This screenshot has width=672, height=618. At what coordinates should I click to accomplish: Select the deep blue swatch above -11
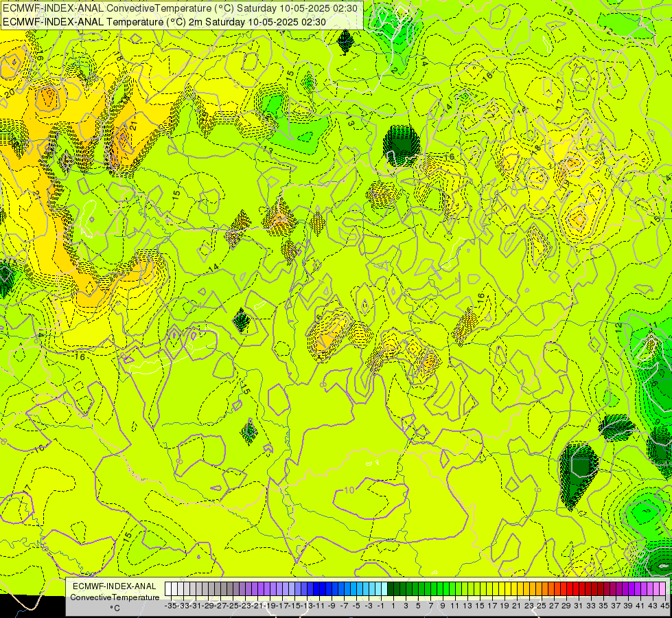pyautogui.click(x=316, y=588)
